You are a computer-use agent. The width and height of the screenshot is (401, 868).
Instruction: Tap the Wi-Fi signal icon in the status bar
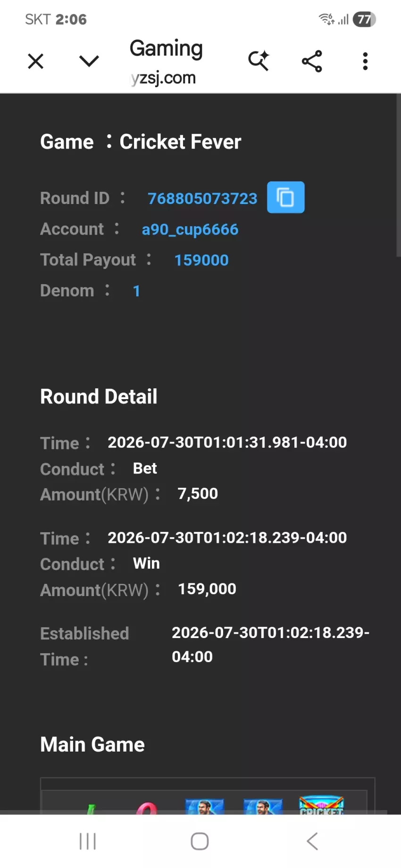tap(326, 19)
